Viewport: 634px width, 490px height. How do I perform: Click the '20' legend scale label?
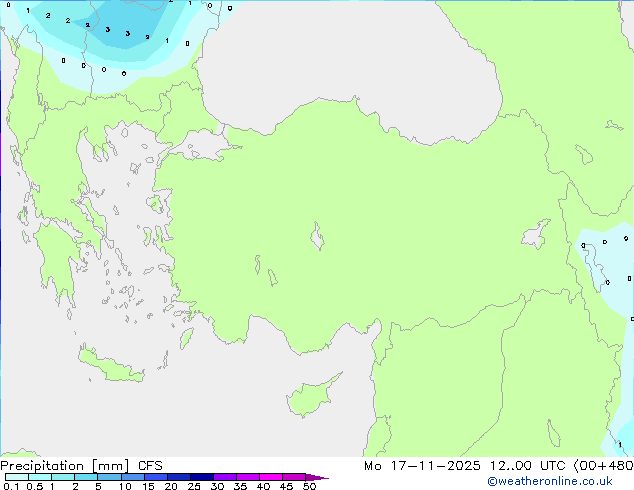click(x=171, y=486)
